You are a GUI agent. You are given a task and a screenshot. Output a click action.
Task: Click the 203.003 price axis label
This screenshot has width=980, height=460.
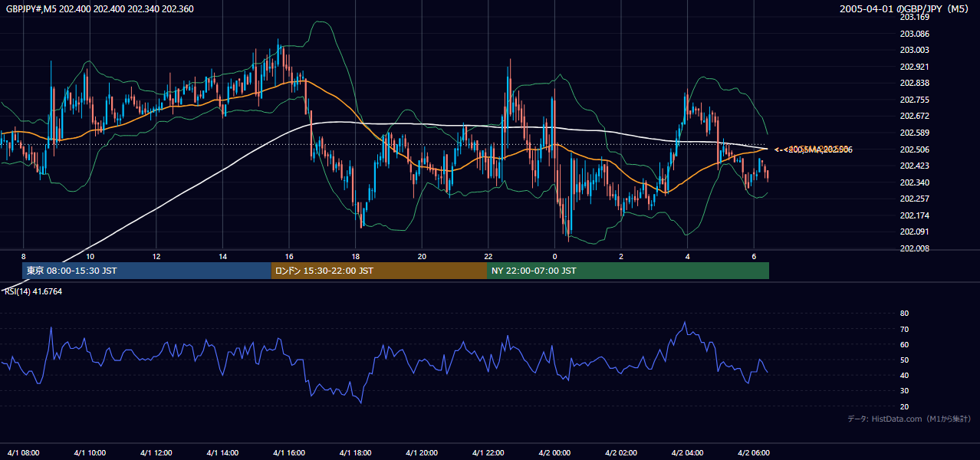point(915,50)
